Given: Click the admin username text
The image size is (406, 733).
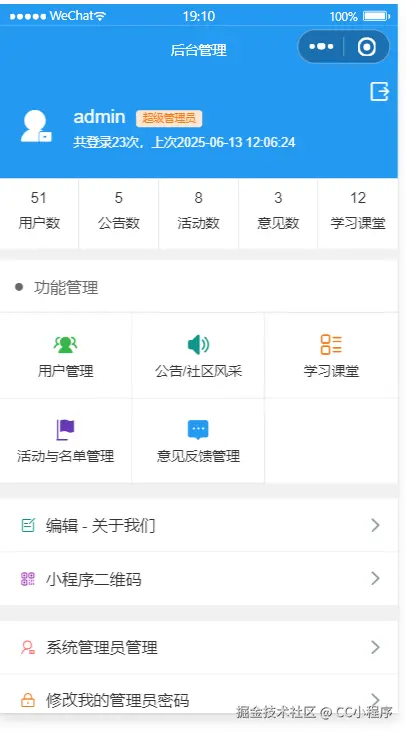Looking at the screenshot, I should click(x=99, y=117).
